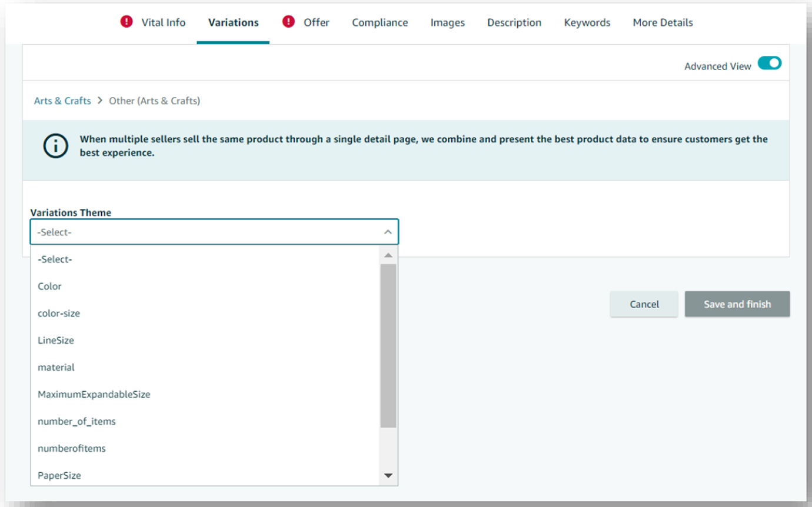
Task: Open the Arts & Crafts breadcrumb link
Action: (x=62, y=101)
